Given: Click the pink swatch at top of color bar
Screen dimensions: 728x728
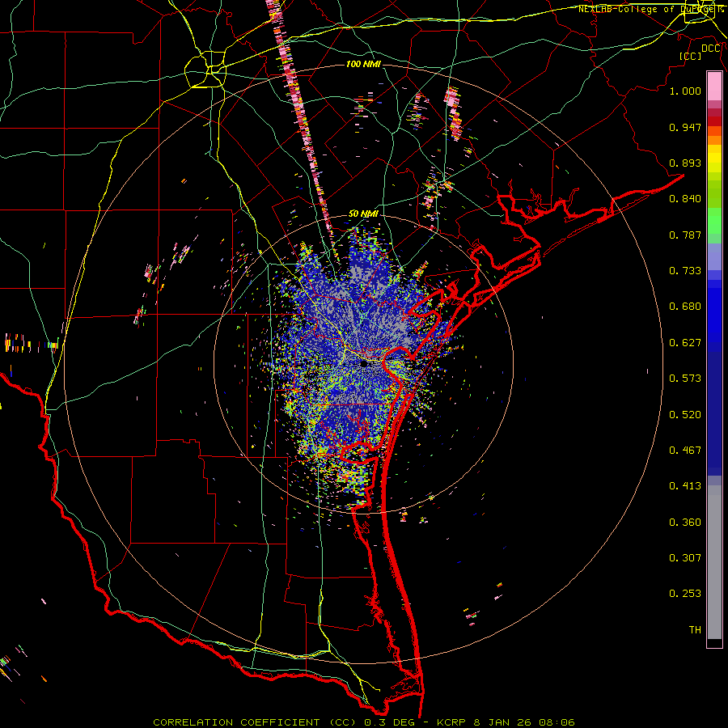Looking at the screenshot, I should click(x=714, y=86).
